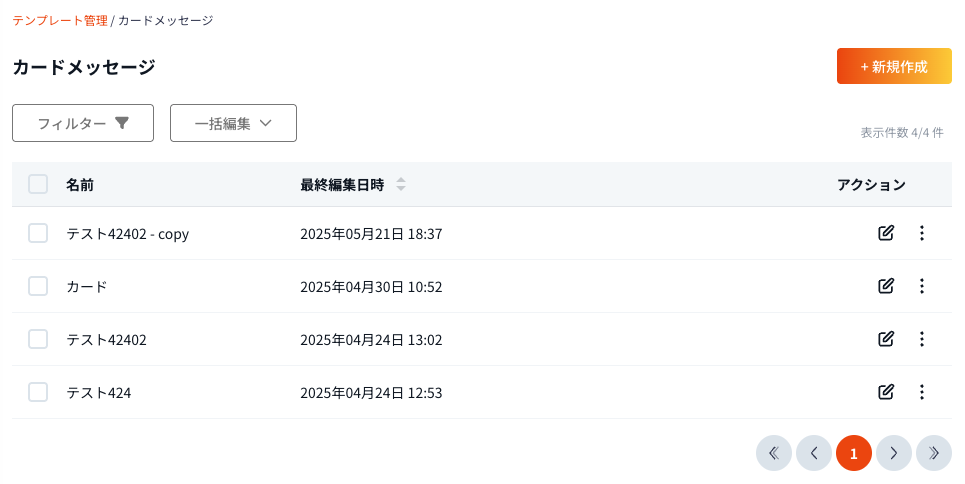Screen dimensions: 965x484
Task: Open three-dot menu for テスト42402 row
Action: tap(921, 339)
